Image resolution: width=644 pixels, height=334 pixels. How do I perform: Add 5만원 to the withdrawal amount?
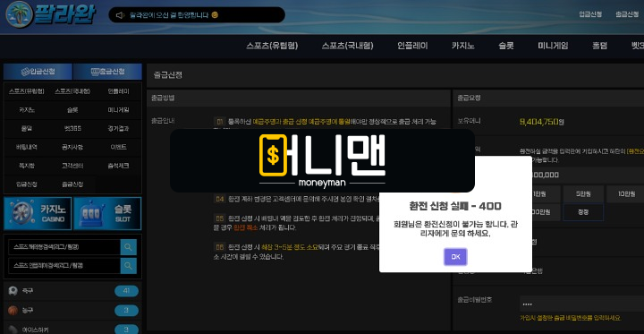pyautogui.click(x=583, y=194)
